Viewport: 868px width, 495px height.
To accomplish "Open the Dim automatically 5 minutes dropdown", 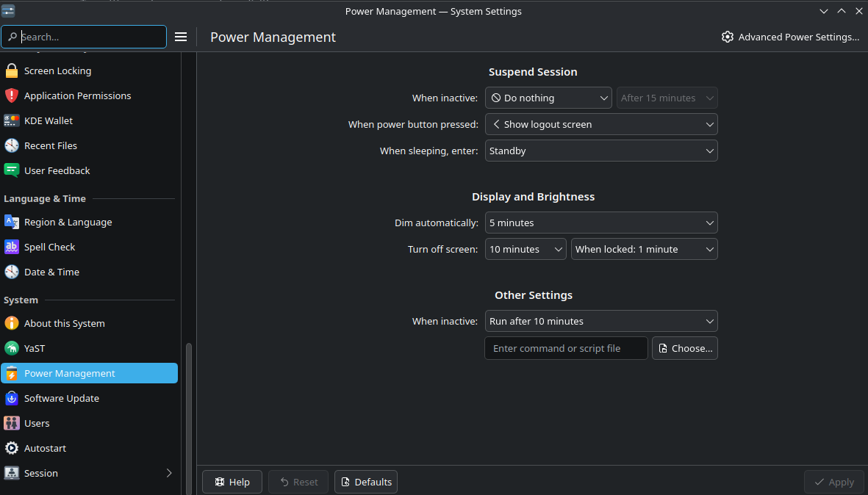I will point(600,223).
